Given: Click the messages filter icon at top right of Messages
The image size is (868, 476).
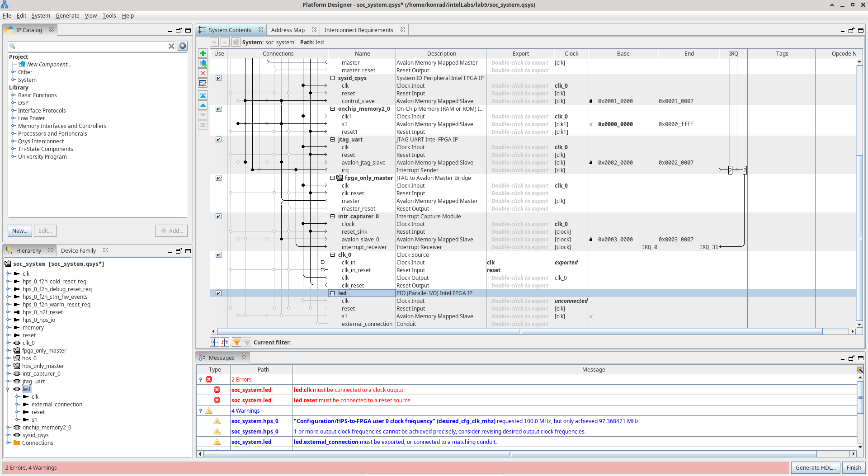Looking at the screenshot, I should point(860,369).
